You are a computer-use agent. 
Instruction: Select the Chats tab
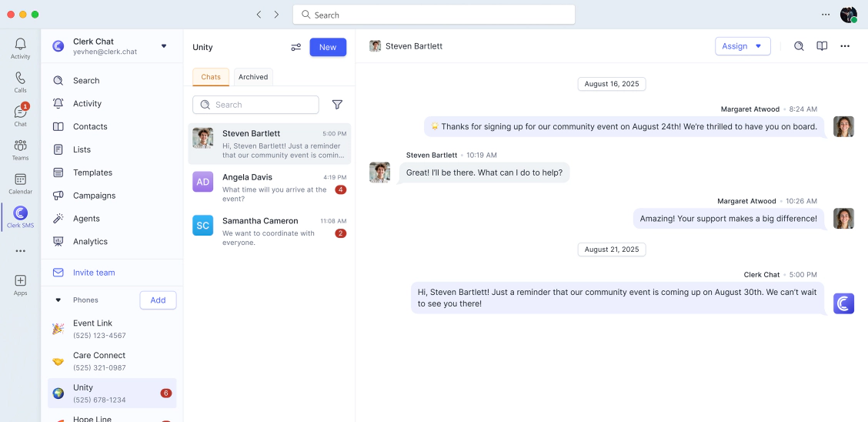211,77
